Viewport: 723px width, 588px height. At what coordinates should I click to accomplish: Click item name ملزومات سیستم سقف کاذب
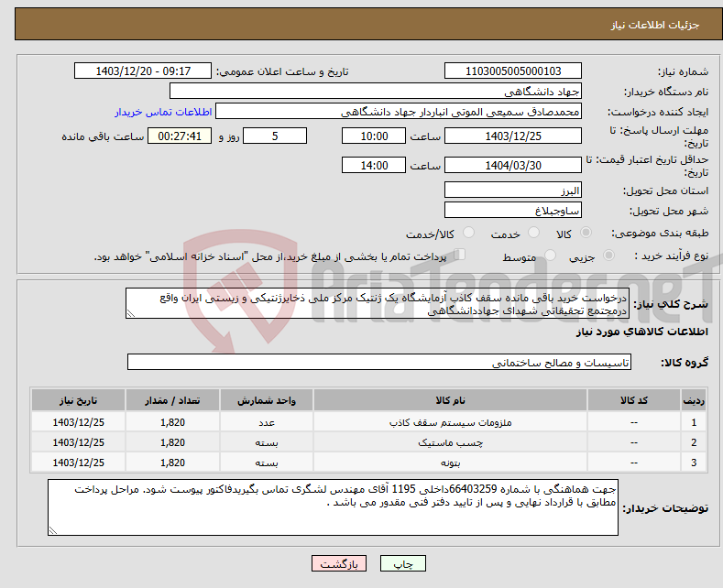point(450,422)
